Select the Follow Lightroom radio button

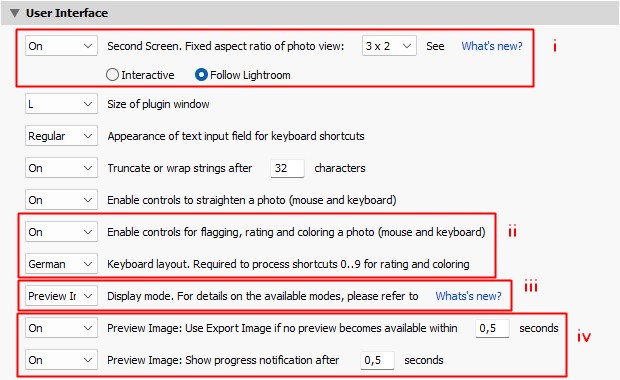(x=201, y=75)
